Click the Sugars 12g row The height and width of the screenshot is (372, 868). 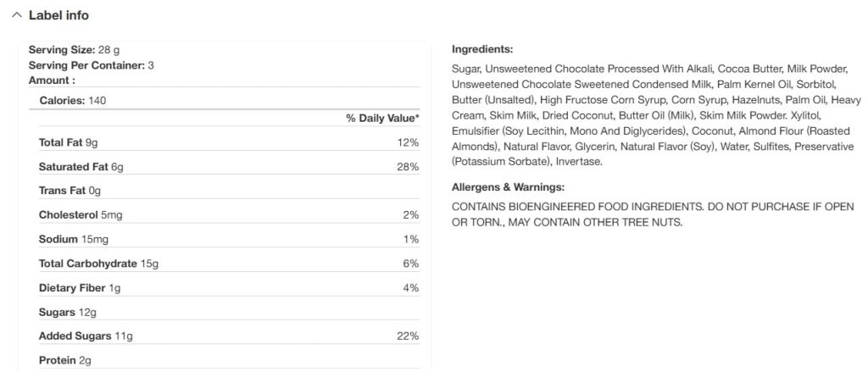click(x=224, y=312)
